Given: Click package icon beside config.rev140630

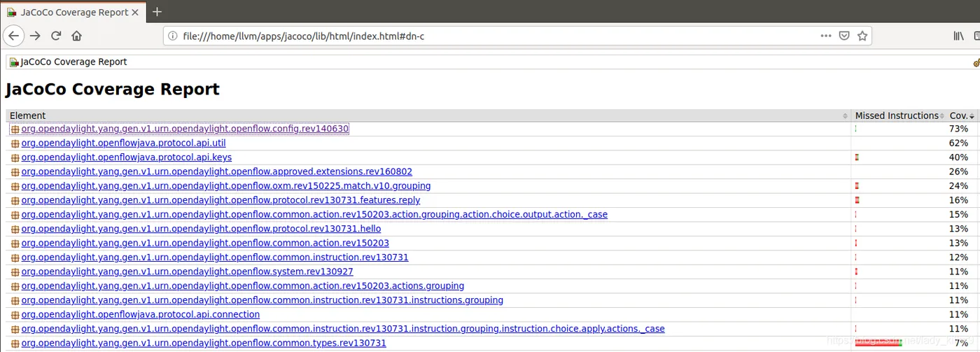Looking at the screenshot, I should point(15,129).
